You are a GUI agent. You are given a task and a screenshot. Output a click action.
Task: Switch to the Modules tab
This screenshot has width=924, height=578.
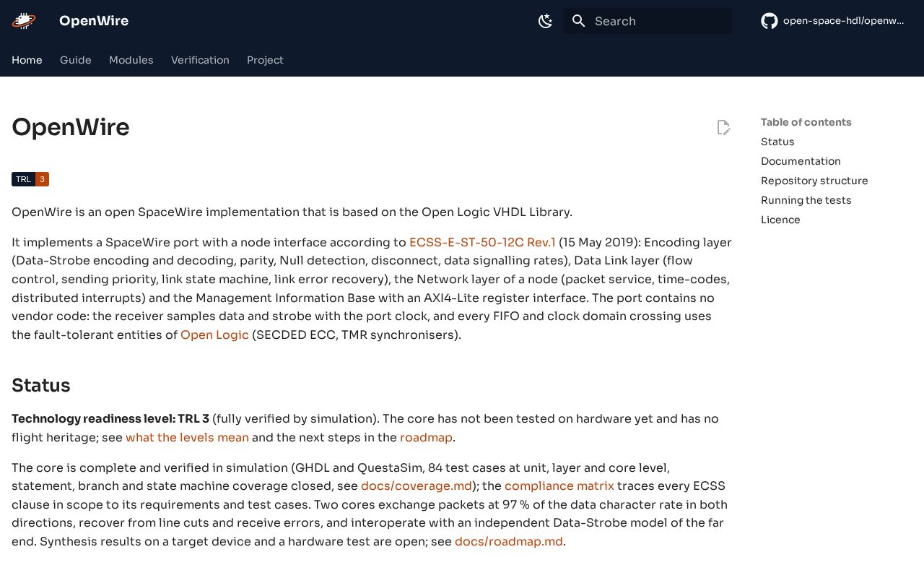(131, 60)
